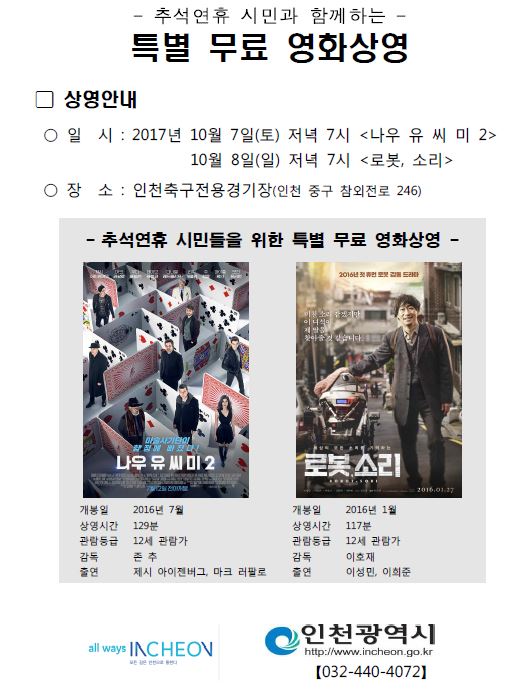Click the Now You See Me 2 poster
The image size is (527, 694).
(166, 379)
